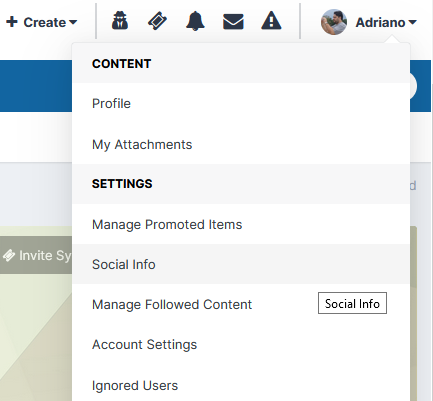433x401 pixels.
Task: Choose the highlighted Social Info entry
Action: (241, 264)
